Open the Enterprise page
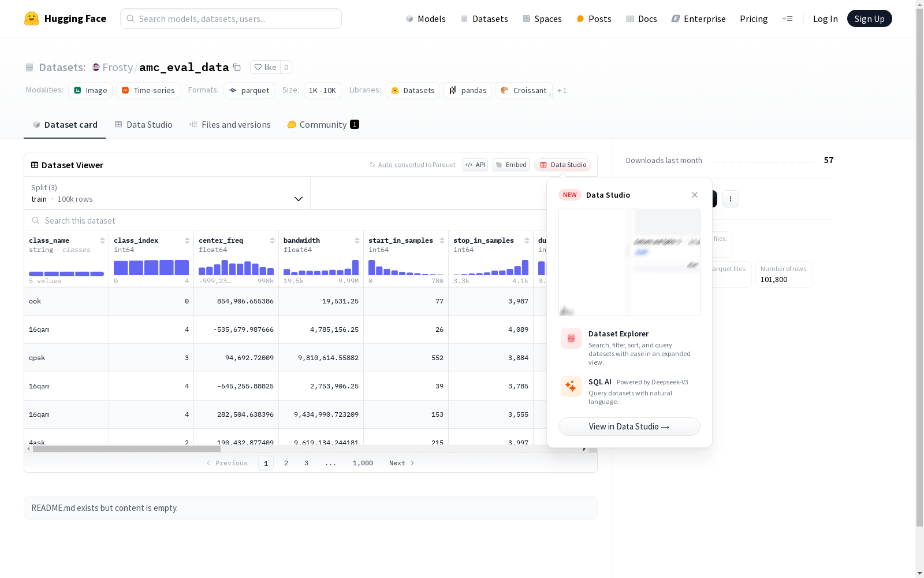Image resolution: width=924 pixels, height=578 pixels. point(699,18)
